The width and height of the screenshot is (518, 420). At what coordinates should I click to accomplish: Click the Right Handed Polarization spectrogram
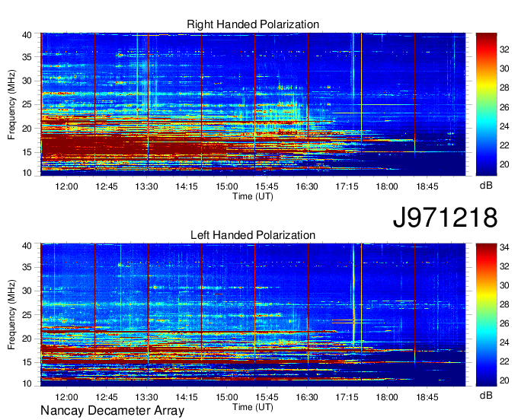[x=253, y=104]
